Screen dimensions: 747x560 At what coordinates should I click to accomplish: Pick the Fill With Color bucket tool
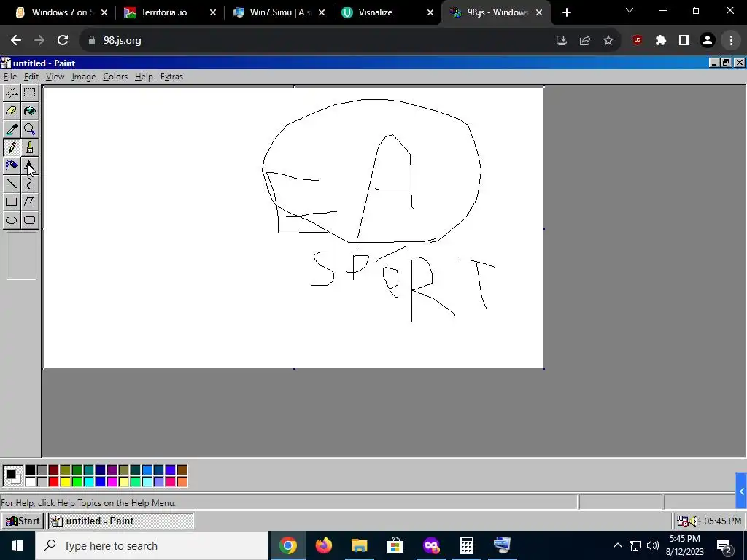[29, 111]
